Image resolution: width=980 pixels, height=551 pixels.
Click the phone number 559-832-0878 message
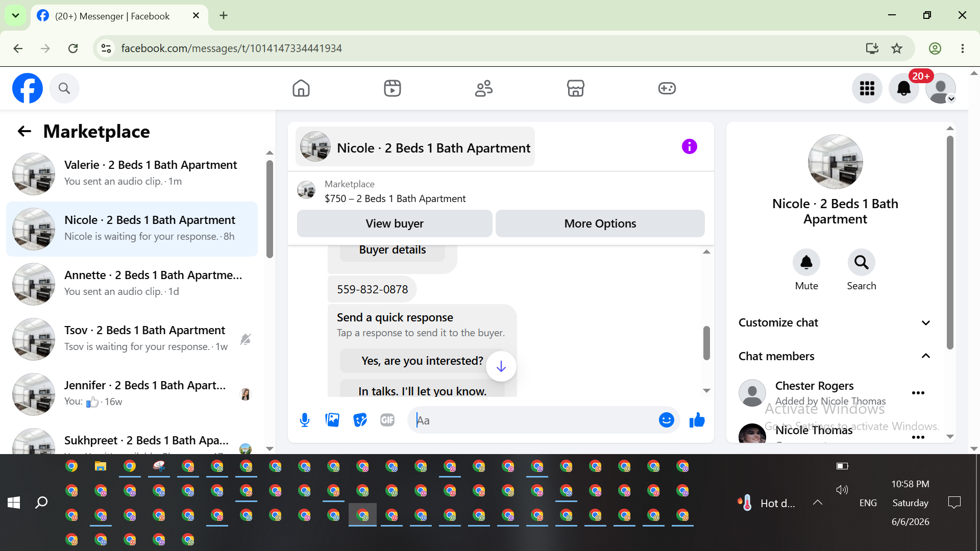coord(372,289)
